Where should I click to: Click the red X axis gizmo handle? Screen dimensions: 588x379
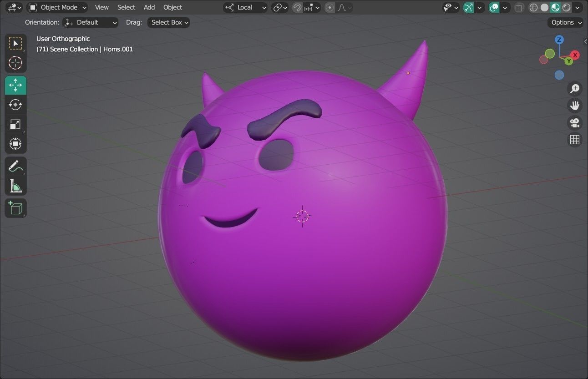(575, 55)
